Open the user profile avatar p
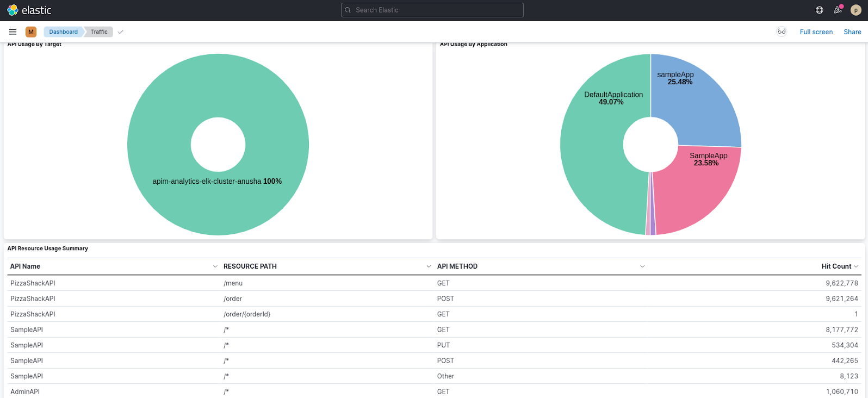 (855, 10)
